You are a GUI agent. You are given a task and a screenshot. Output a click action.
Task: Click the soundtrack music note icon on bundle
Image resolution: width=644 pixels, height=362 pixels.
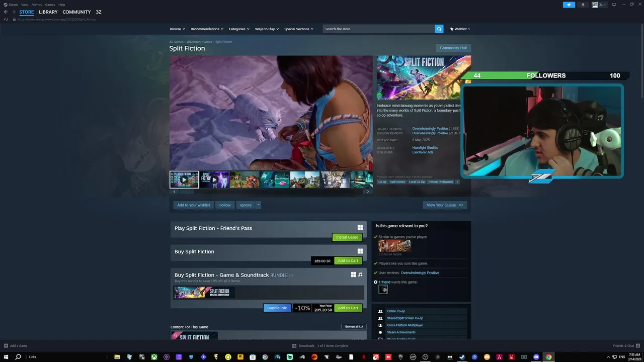pyautogui.click(x=360, y=275)
